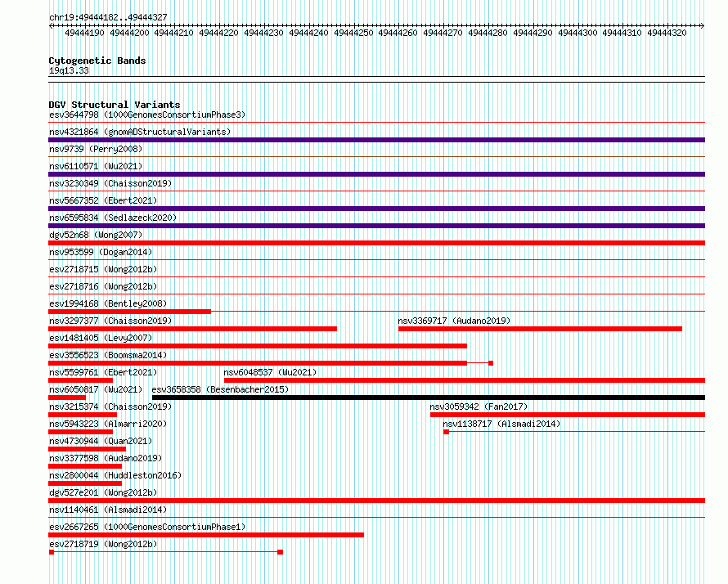Click ruler position 49444190
728x584 pixels.
84,33
